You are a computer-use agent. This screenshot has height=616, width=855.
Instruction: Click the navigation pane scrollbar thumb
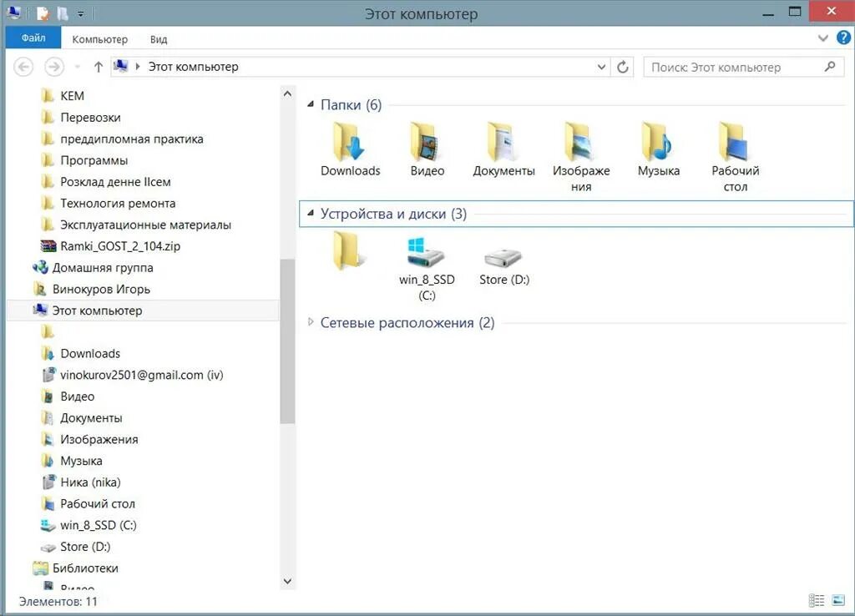pos(287,341)
